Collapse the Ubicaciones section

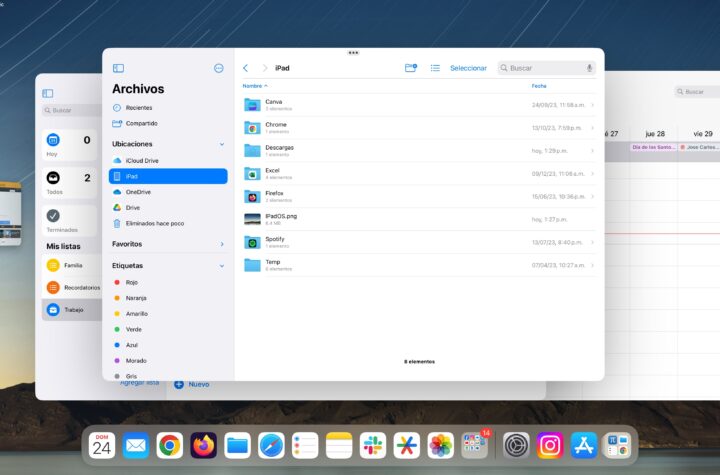[x=222, y=144]
